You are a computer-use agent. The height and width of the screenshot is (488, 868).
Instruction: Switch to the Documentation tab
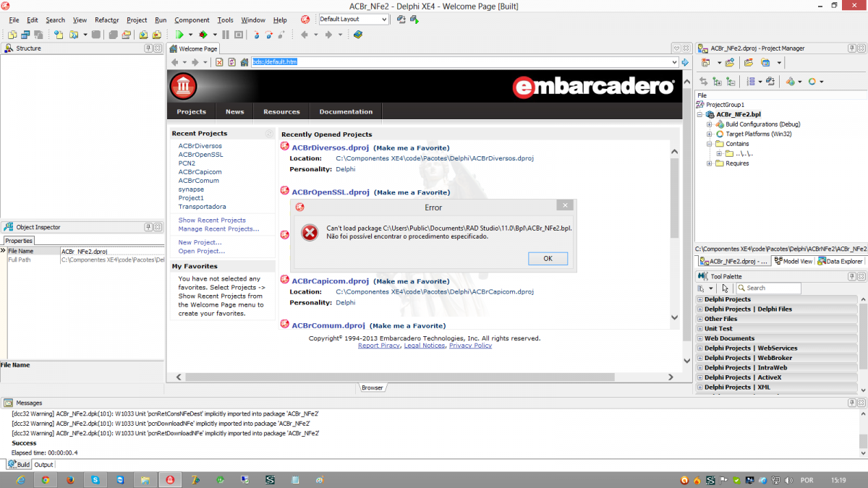[346, 111]
